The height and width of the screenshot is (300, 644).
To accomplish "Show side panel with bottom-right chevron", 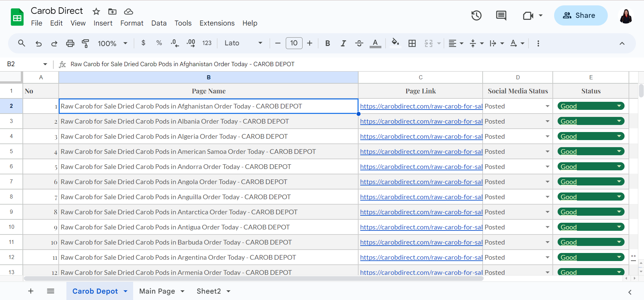I will tap(630, 292).
